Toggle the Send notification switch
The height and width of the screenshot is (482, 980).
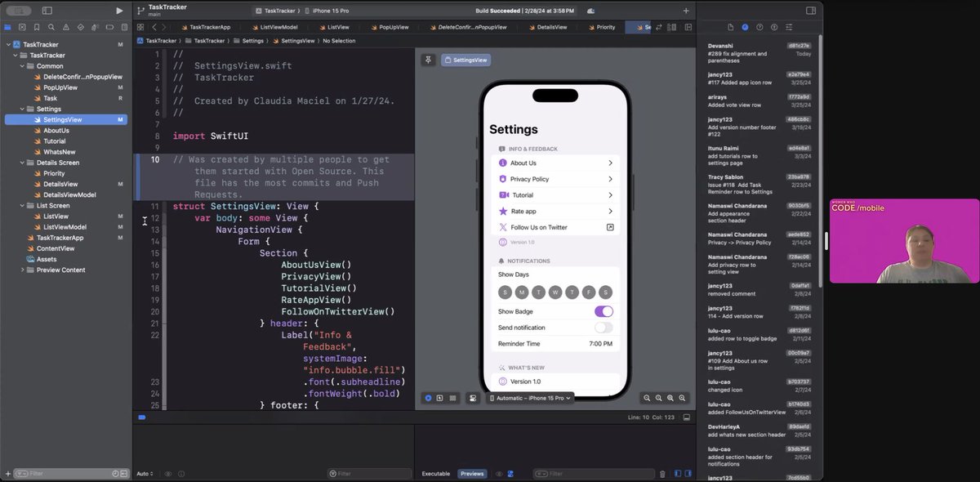tap(604, 328)
